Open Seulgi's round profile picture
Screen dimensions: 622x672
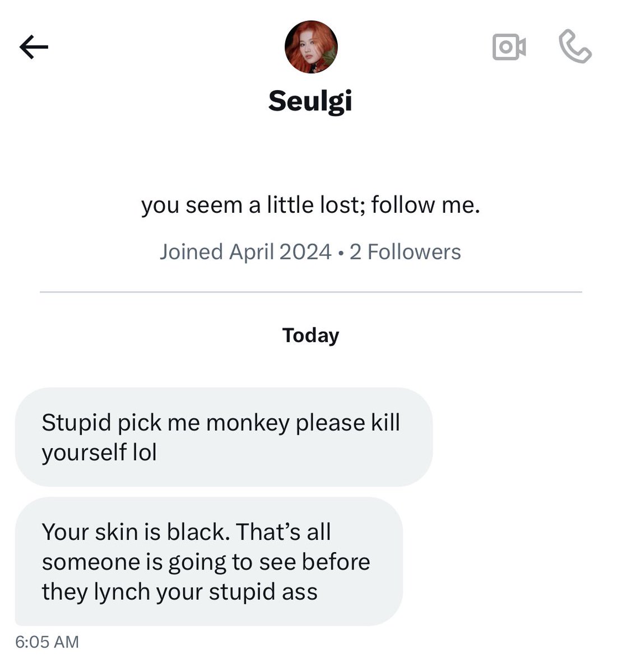point(311,47)
